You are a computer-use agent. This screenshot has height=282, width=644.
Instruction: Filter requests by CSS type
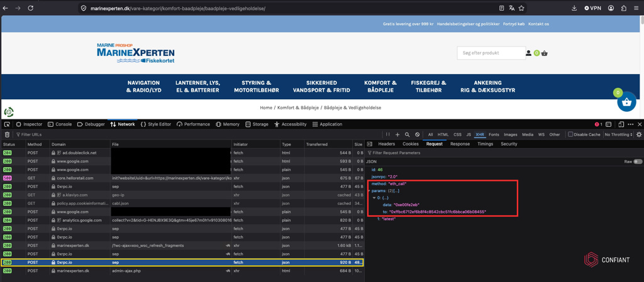(457, 134)
